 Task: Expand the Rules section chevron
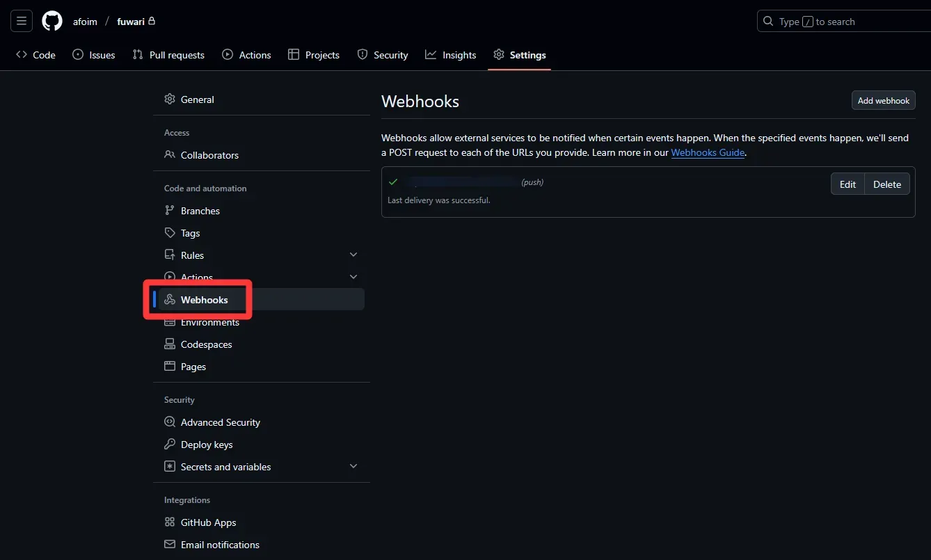pos(353,255)
